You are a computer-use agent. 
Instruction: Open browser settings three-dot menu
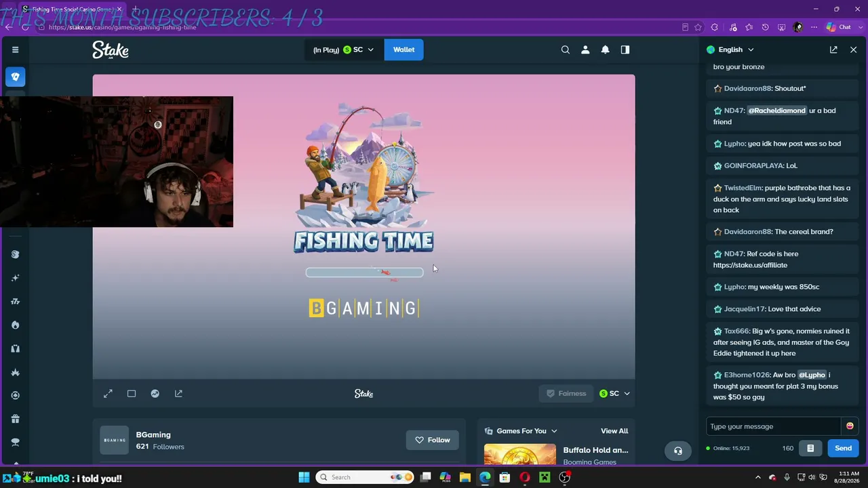[x=813, y=27]
